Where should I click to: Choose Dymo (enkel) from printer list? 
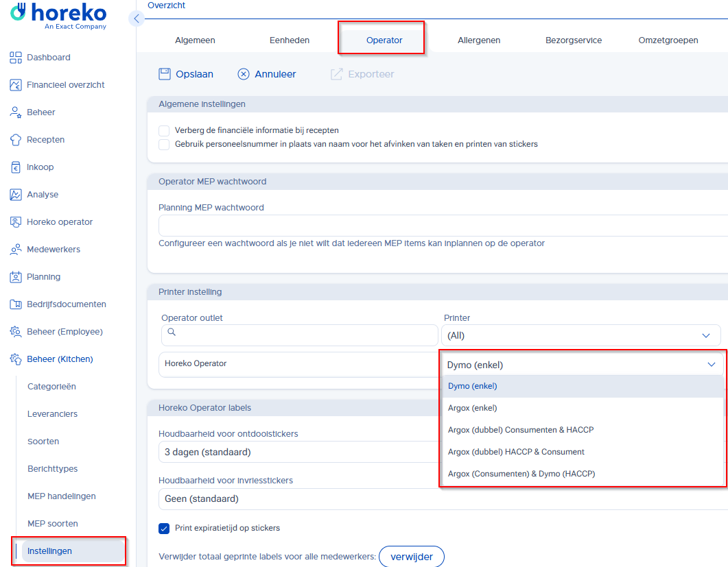click(x=583, y=386)
